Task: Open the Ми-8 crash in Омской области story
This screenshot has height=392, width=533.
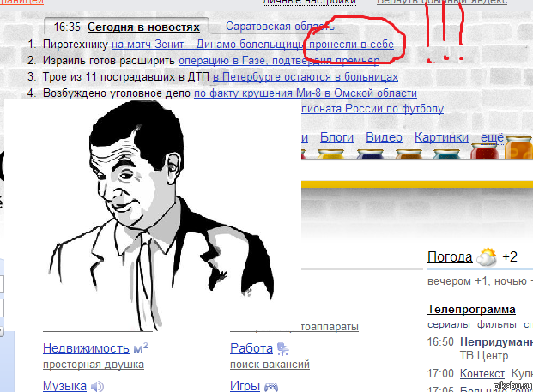Action: point(305,93)
